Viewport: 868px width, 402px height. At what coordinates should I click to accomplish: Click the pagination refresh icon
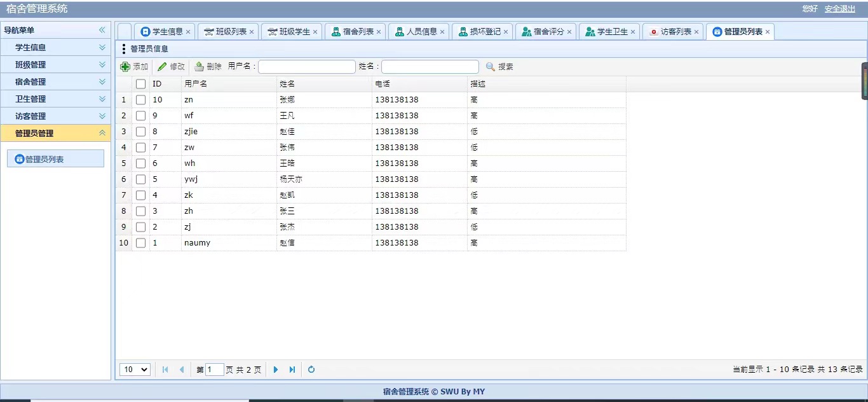[x=311, y=370]
